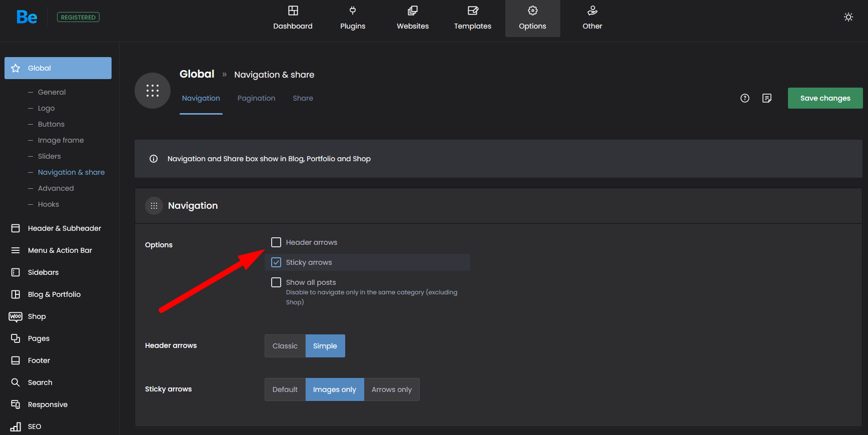Viewport: 868px width, 435px height.
Task: Set Header arrows style to Simple
Action: click(x=325, y=346)
